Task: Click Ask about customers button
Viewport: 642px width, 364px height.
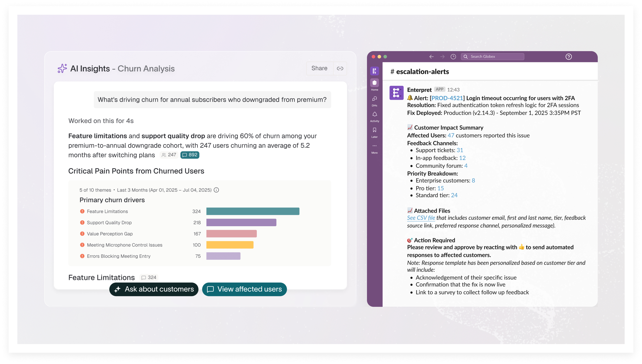Action: 154,289
